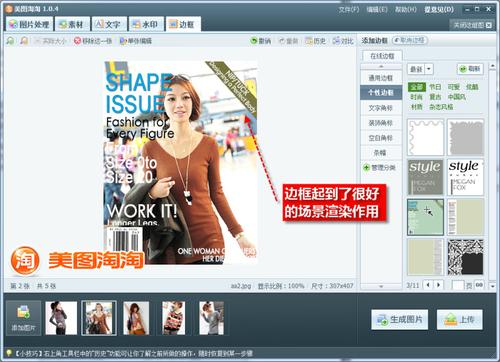Switch to the 水印 watermark tab
Screen dimensions: 500x362
coord(146,24)
